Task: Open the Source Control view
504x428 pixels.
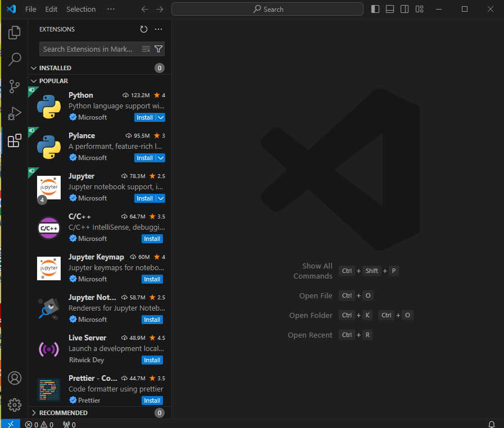Action: pos(15,86)
